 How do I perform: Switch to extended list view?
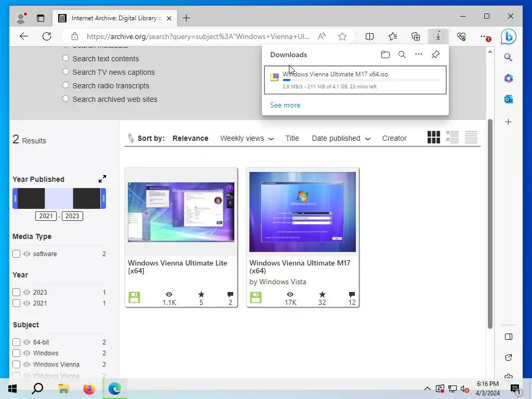[x=453, y=137]
